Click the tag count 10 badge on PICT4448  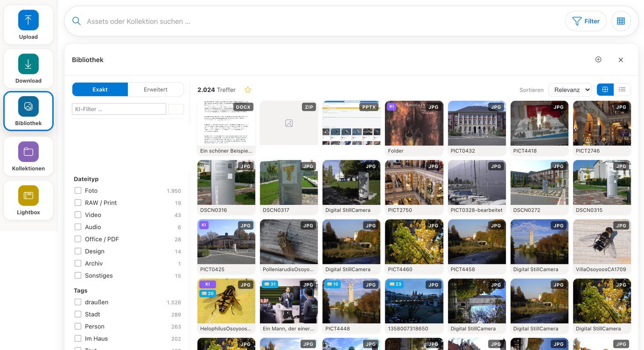pos(333,284)
